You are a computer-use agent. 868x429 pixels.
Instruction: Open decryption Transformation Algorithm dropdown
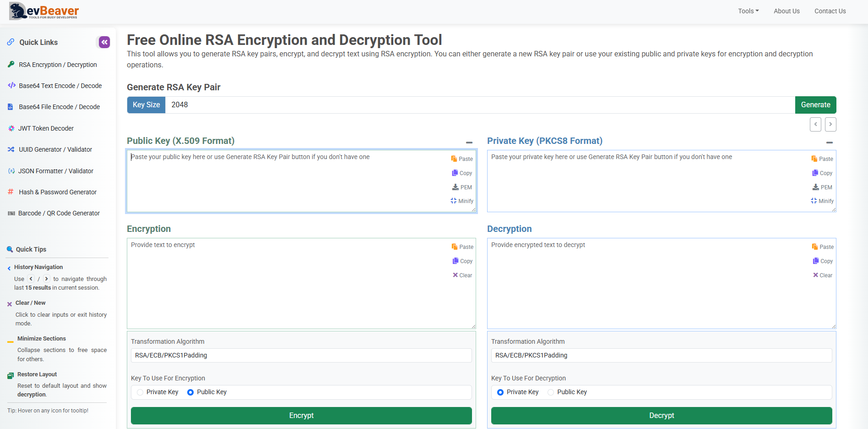click(x=662, y=355)
